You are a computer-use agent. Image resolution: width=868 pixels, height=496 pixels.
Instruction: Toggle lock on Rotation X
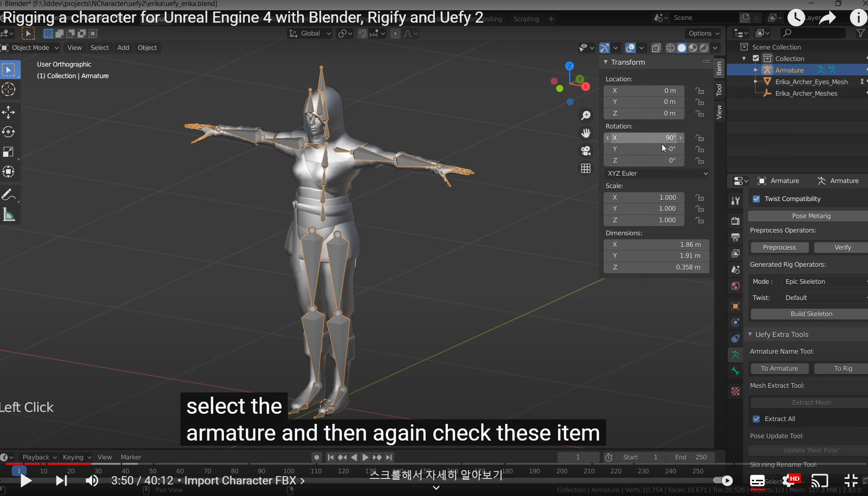[700, 138]
